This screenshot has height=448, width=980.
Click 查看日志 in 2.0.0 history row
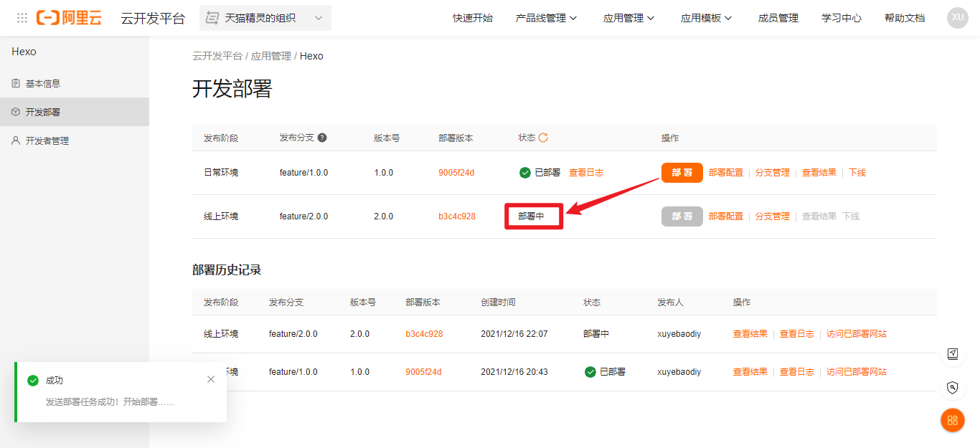click(x=797, y=334)
